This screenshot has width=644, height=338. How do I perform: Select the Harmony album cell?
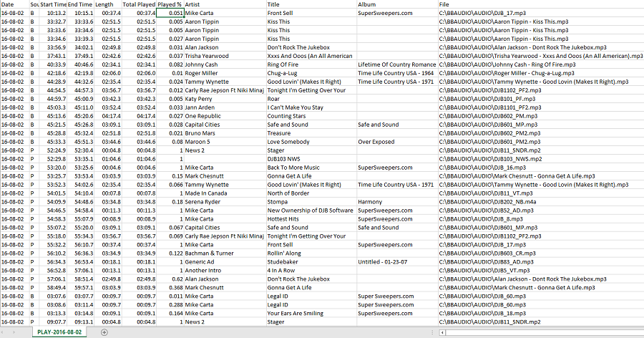pyautogui.click(x=397, y=202)
